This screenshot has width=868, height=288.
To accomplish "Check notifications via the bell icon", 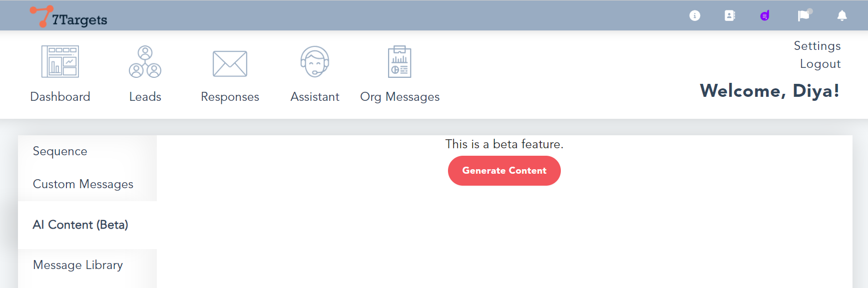I will 842,15.
